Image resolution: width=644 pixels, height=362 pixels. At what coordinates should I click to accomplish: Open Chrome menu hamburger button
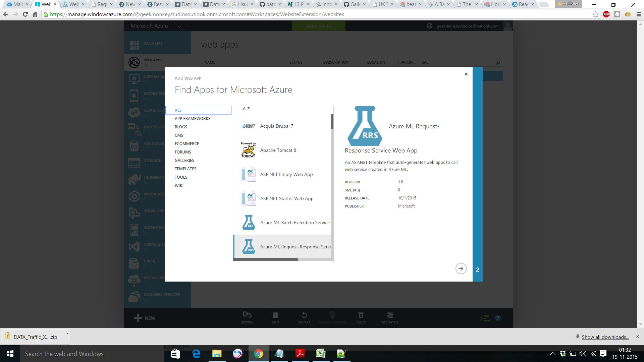point(639,14)
